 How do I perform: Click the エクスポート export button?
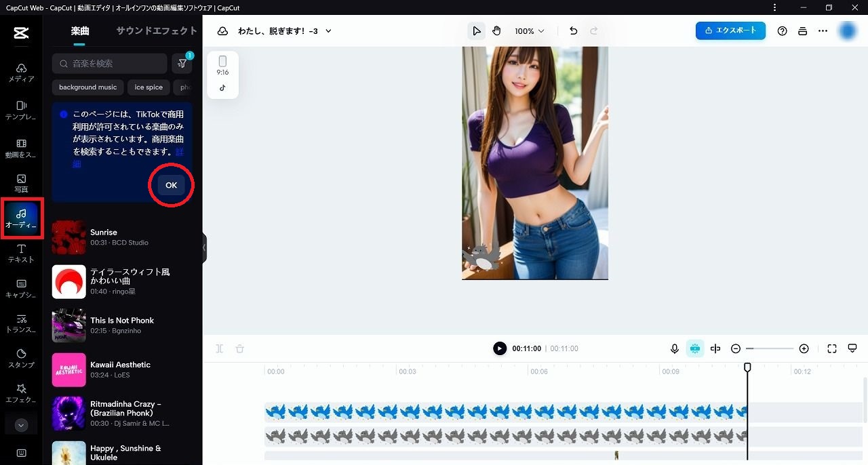point(730,31)
